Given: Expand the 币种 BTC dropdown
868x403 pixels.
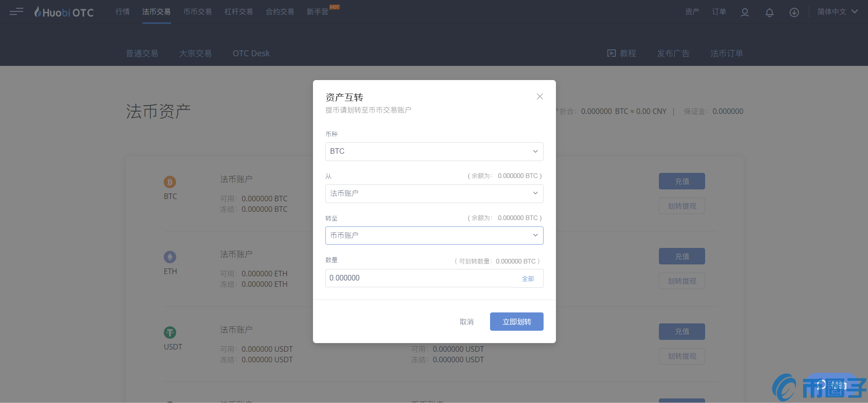Looking at the screenshot, I should coord(434,151).
